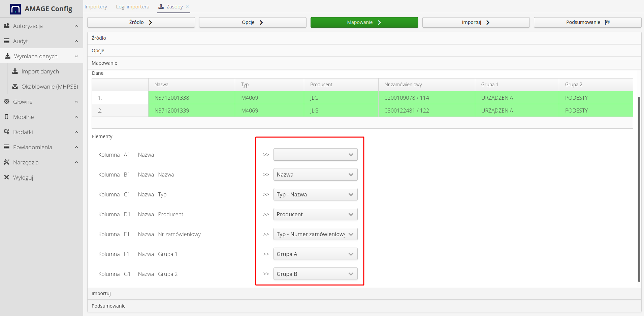Click the Audyt list icon

[x=6, y=41]
